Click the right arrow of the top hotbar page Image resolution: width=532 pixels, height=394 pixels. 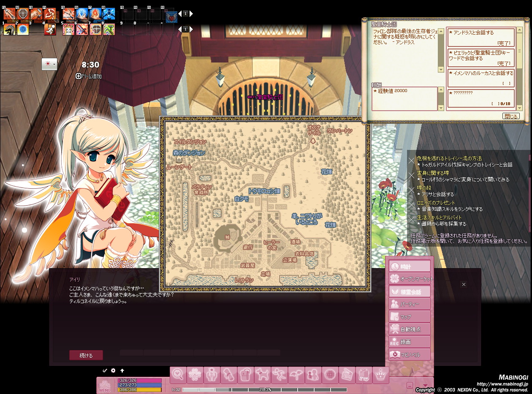pos(191,14)
